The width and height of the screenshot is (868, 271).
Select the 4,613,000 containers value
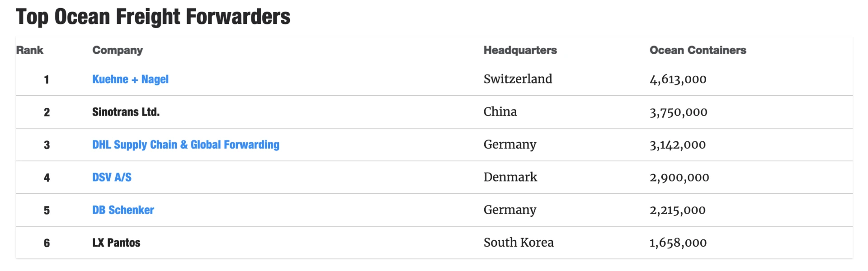coord(678,79)
